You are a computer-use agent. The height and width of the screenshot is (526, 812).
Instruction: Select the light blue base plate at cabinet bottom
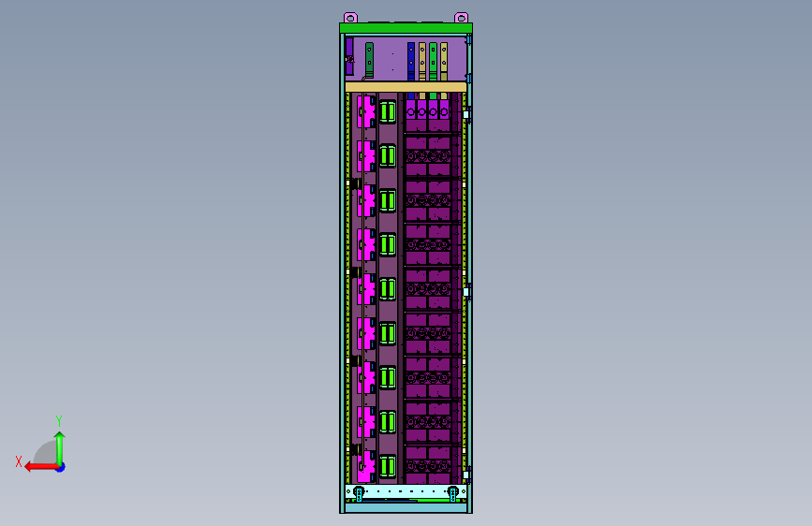pos(406,508)
